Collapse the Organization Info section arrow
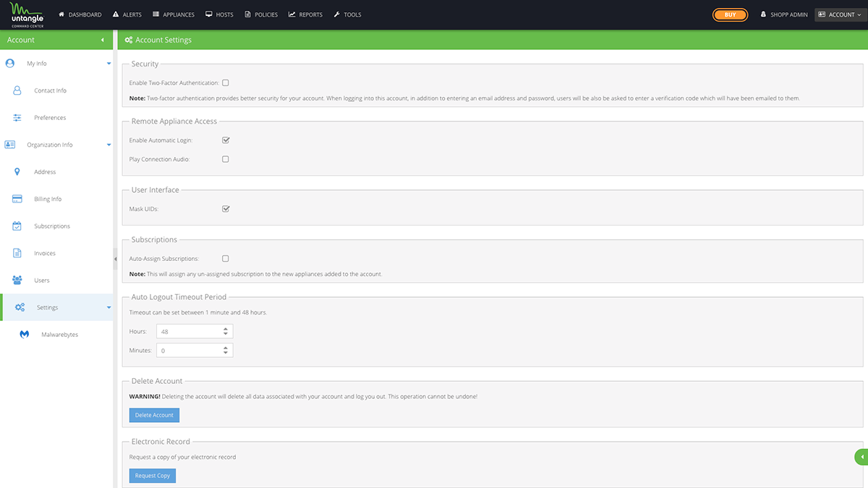Screen dimensions: 868x488 109,145
